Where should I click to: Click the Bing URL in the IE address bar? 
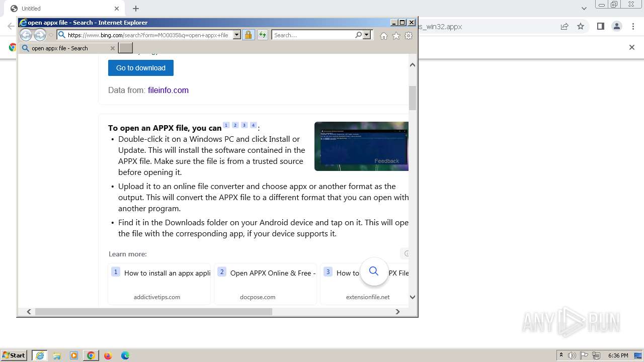click(148, 35)
